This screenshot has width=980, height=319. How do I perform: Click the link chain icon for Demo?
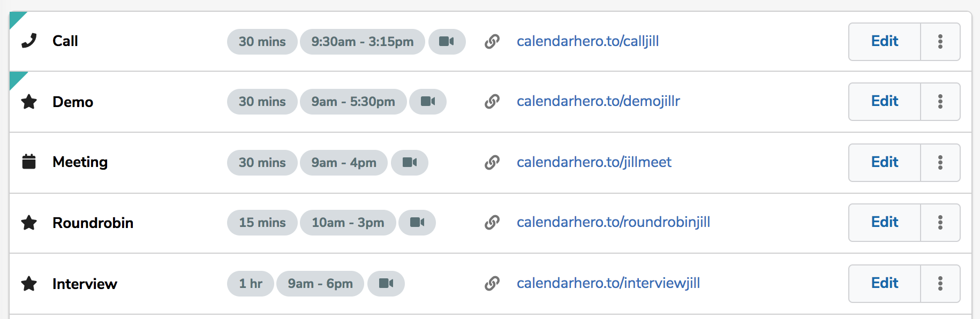[x=492, y=102]
